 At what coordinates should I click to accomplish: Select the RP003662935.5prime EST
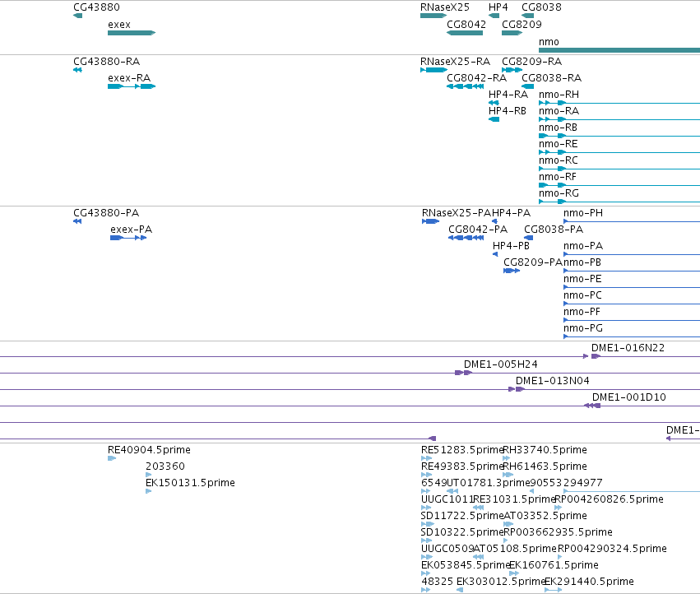(505, 541)
